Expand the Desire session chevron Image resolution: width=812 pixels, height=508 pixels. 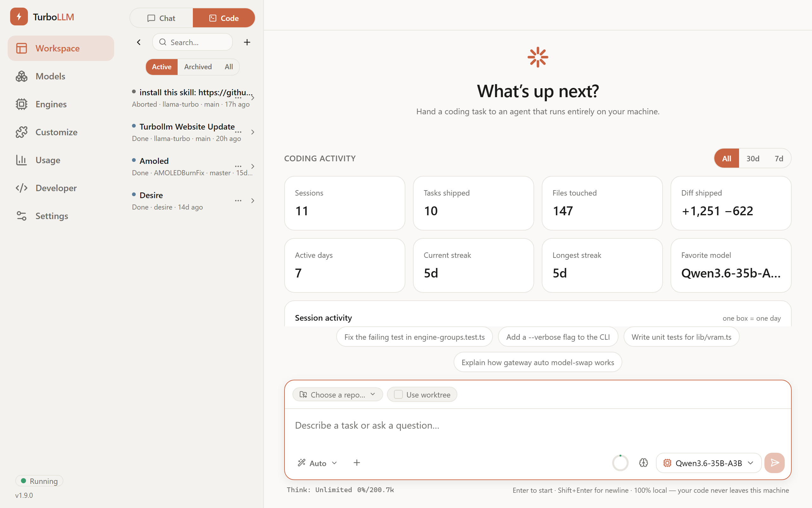[x=253, y=201]
